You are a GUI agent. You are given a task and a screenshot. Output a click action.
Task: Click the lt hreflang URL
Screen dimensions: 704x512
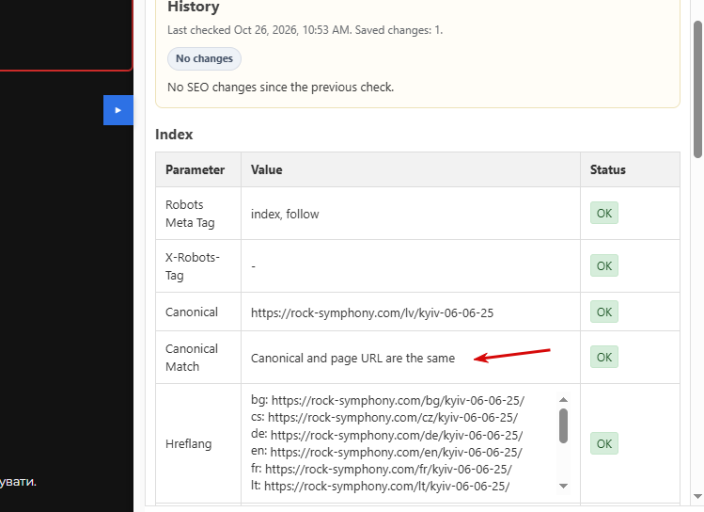coord(387,486)
